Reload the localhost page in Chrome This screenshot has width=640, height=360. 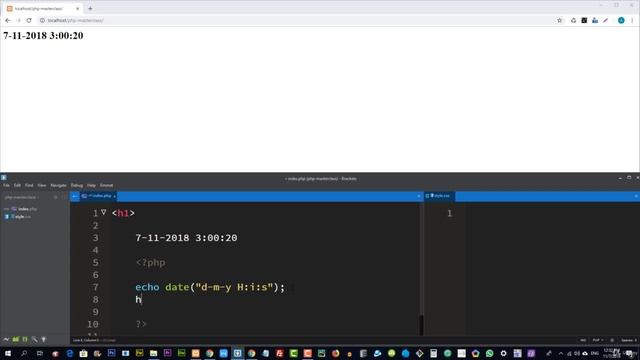(x=29, y=20)
